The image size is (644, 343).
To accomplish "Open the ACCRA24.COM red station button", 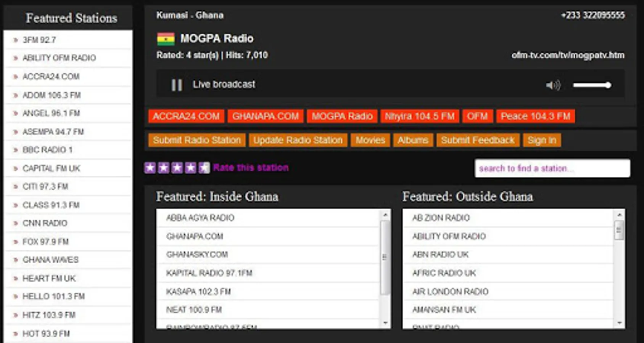I will point(186,116).
